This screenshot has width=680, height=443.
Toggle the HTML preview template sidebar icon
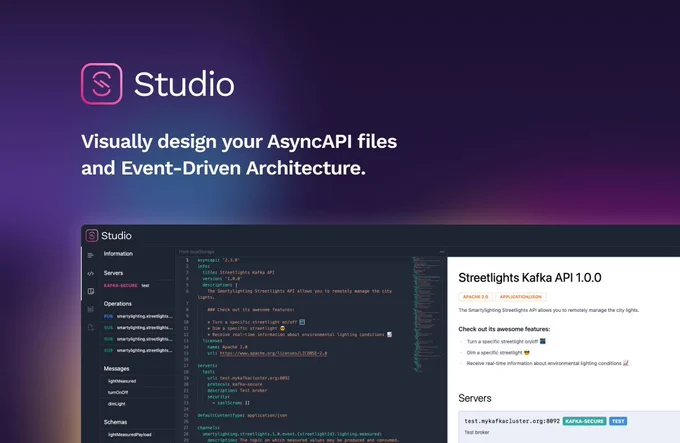(x=91, y=291)
